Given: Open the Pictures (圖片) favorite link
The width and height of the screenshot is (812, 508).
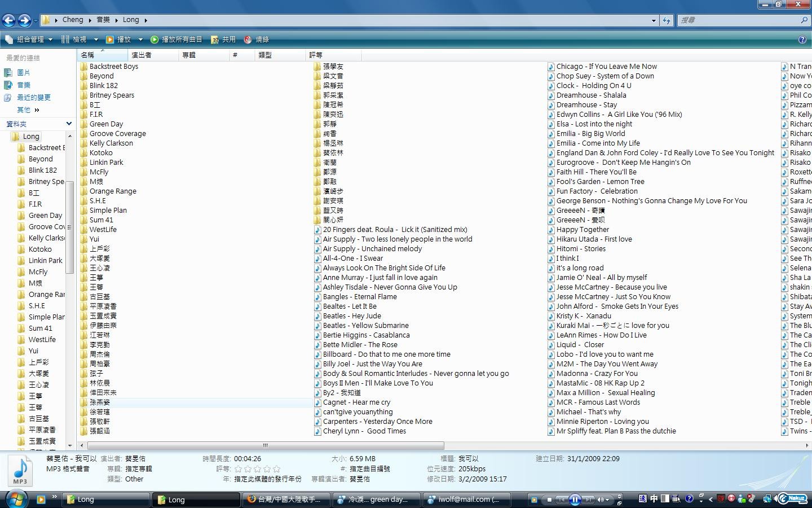Looking at the screenshot, I should (24, 72).
